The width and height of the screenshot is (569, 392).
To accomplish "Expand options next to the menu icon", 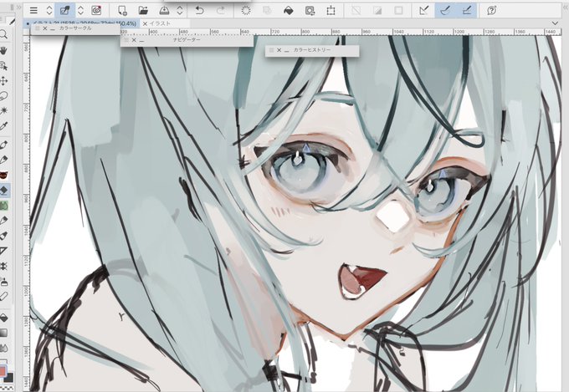I will (x=49, y=11).
